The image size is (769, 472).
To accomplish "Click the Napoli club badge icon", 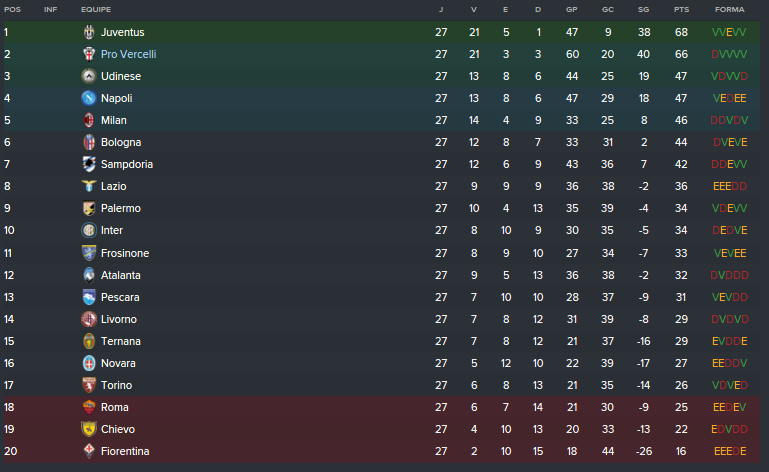I will (x=89, y=98).
